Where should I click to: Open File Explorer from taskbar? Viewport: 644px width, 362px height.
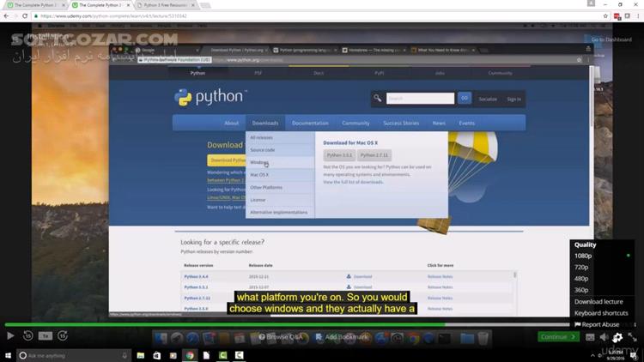click(141, 355)
